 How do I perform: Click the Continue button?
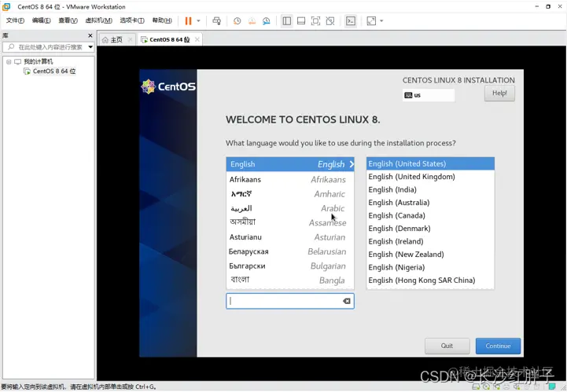click(498, 346)
